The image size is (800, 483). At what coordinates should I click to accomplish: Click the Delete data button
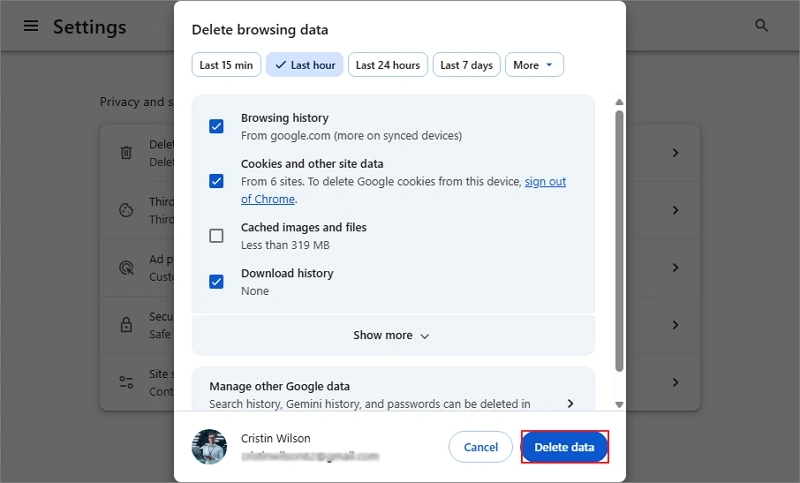coord(564,447)
